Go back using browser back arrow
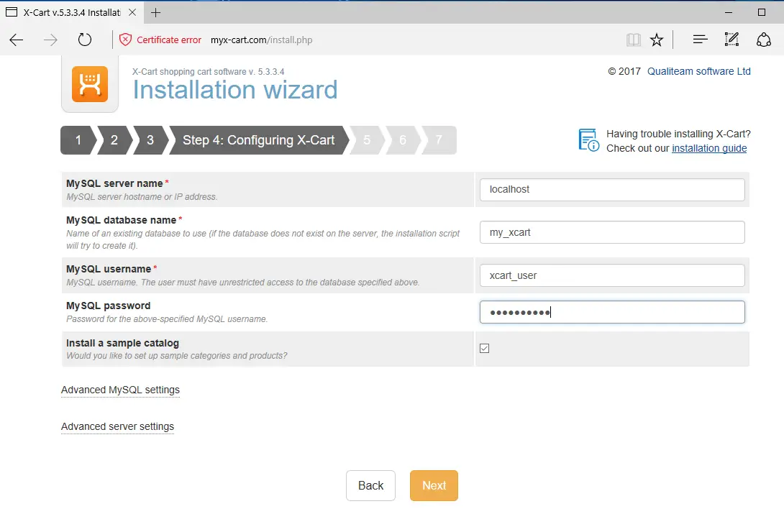 [x=17, y=40]
